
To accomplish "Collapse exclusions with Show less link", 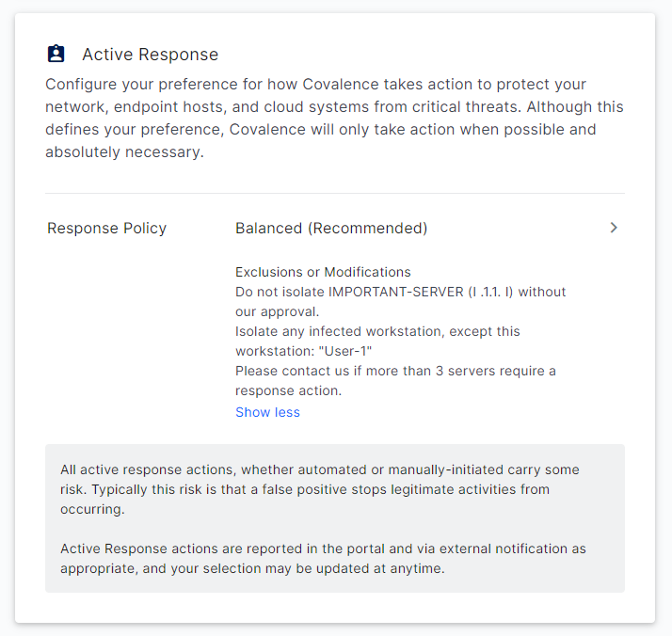I will [267, 412].
